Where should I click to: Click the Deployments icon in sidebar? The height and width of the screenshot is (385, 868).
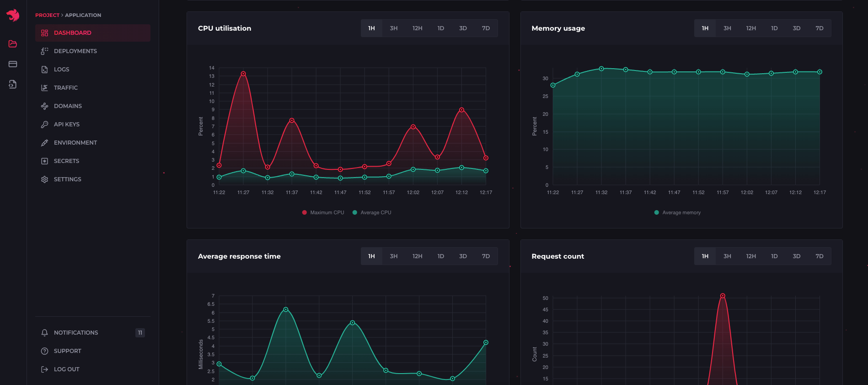(x=44, y=51)
